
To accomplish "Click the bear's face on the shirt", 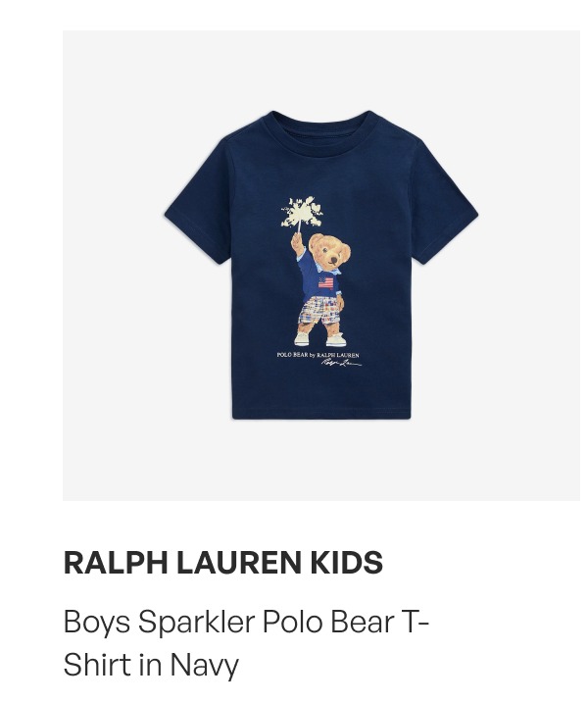I will tap(329, 251).
